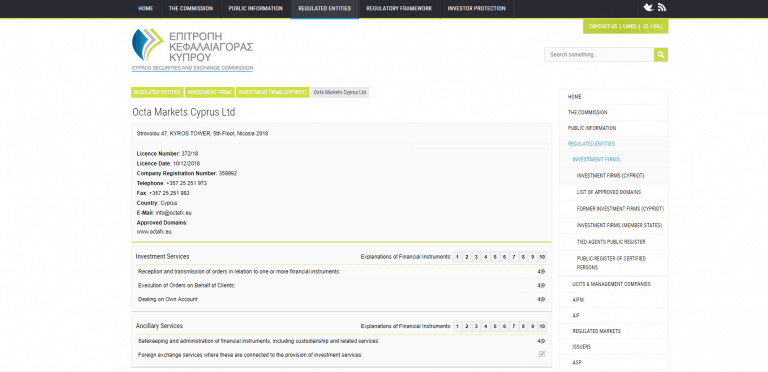Viewport: 768px width, 372px height.
Task: Click the Cyprus Securities Commission logo
Action: pos(192,50)
